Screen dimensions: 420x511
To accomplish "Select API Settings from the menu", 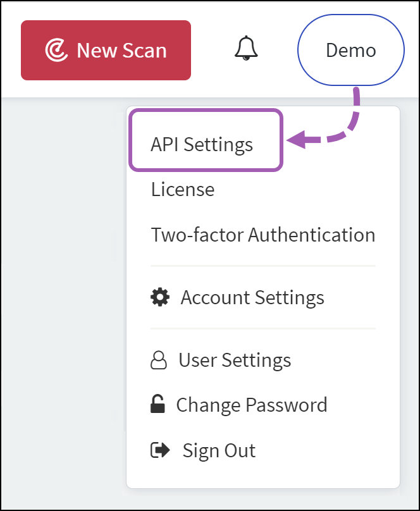I will coord(202,144).
